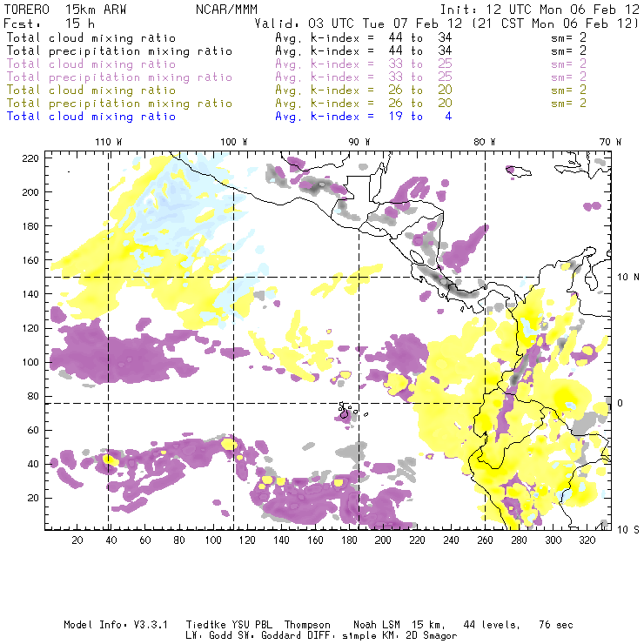Click the "70 W" longitude label
The image size is (644, 644).
[x=610, y=142]
